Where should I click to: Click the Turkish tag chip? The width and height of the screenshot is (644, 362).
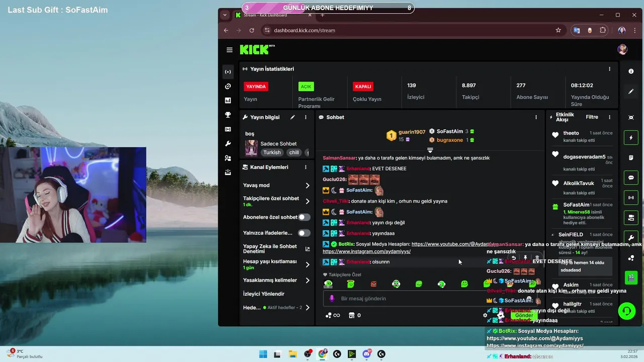pyautogui.click(x=272, y=152)
